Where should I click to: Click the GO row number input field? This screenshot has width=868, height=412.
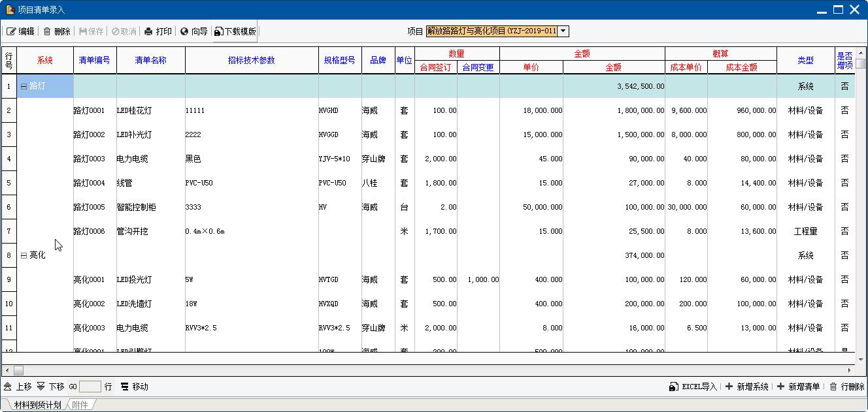(x=90, y=387)
